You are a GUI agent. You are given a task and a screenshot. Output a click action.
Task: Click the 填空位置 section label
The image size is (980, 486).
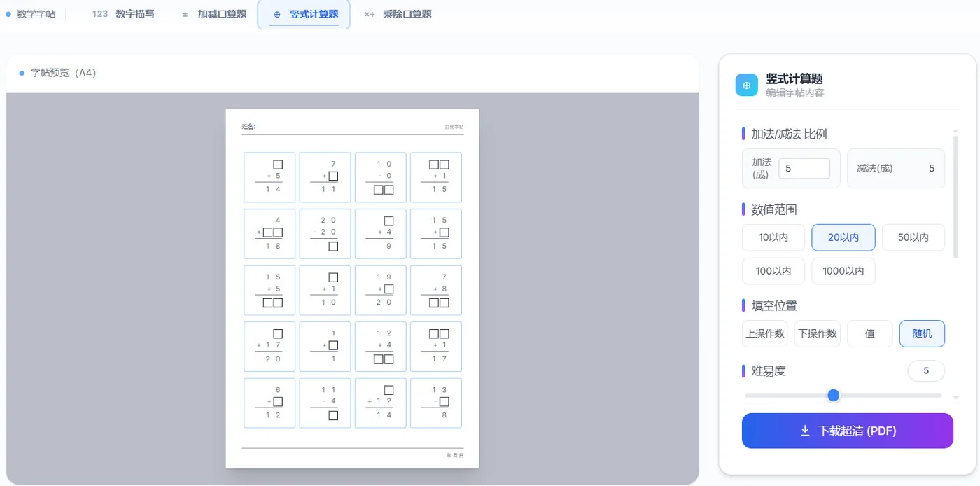[774, 305]
